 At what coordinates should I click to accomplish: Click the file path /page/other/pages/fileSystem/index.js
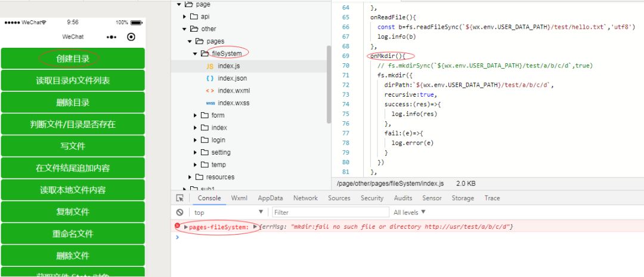point(390,184)
